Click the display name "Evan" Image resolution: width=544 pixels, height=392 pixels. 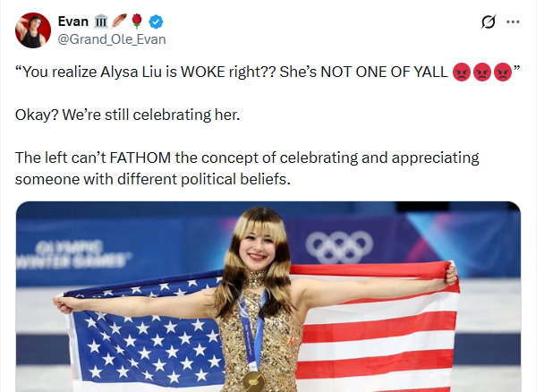coord(72,21)
